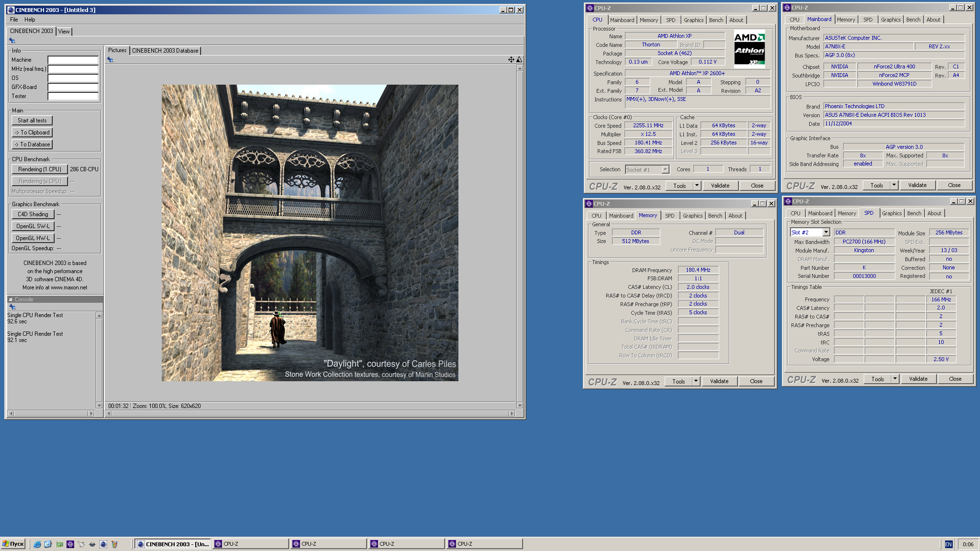
Task: Click the Console panel collapse square icon
Action: tap(11, 299)
